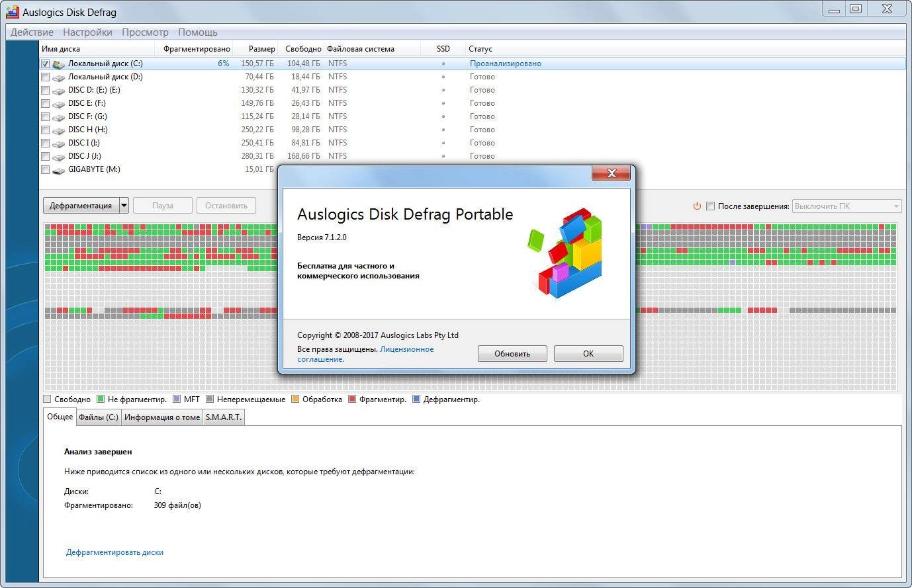Check the DISC I (I:) checkbox
The width and height of the screenshot is (912, 588).
click(45, 144)
